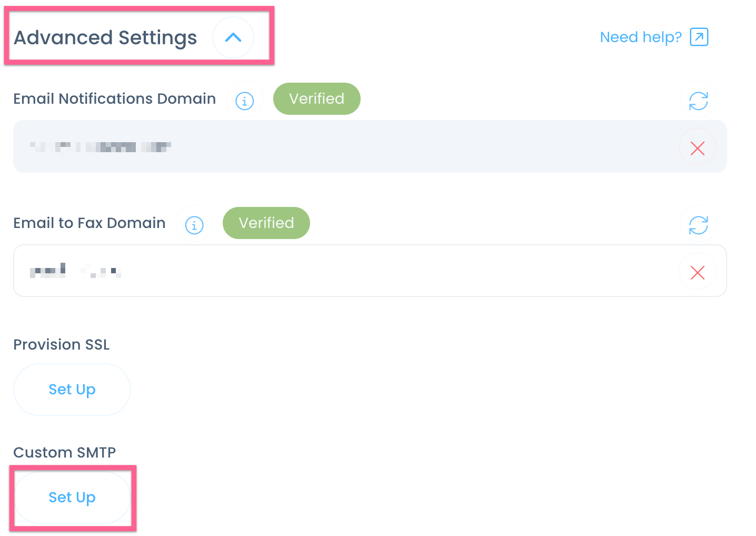Click the Provision SSL label
The width and height of the screenshot is (756, 536).
pos(62,344)
